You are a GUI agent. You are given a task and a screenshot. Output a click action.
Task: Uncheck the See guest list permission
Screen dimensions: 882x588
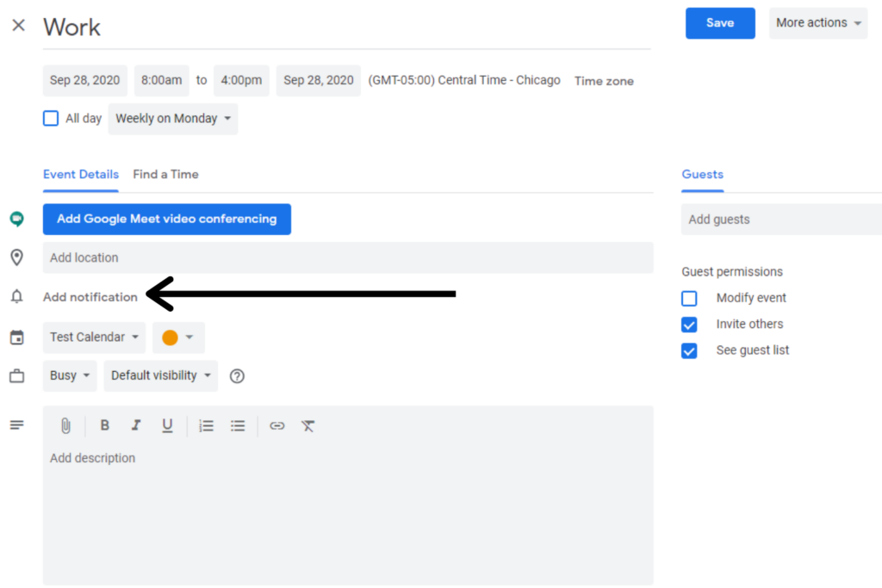pyautogui.click(x=689, y=350)
